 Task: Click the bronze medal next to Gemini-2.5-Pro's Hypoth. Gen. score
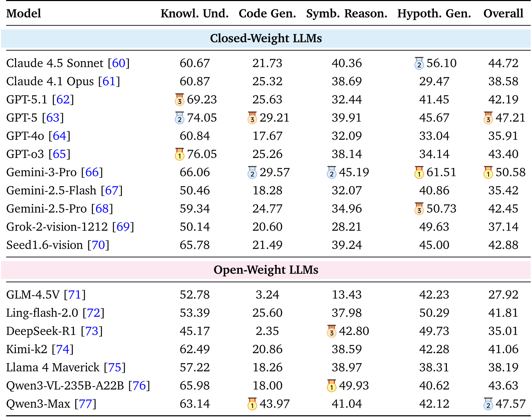(419, 209)
